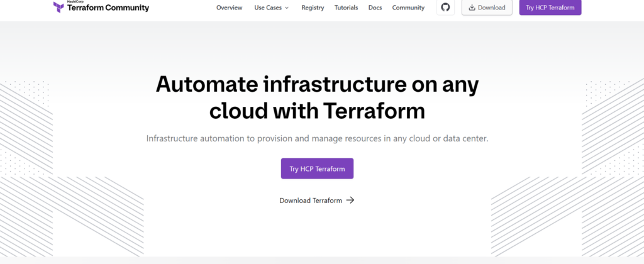Screen dimensions: 644x264
Task: Open the GitHub icon link
Action: [x=445, y=8]
